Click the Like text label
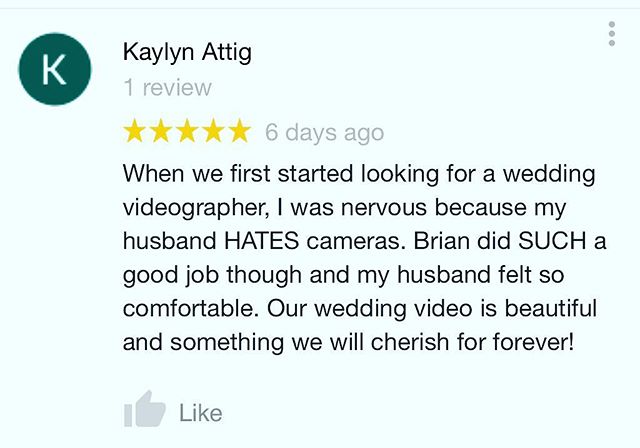Image resolution: width=640 pixels, height=448 pixels. click(201, 413)
